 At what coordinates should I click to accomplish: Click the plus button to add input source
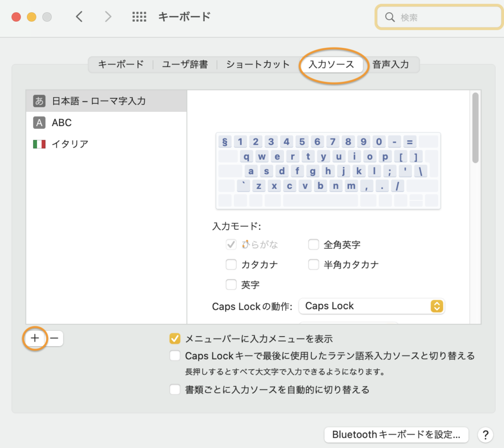pos(35,339)
